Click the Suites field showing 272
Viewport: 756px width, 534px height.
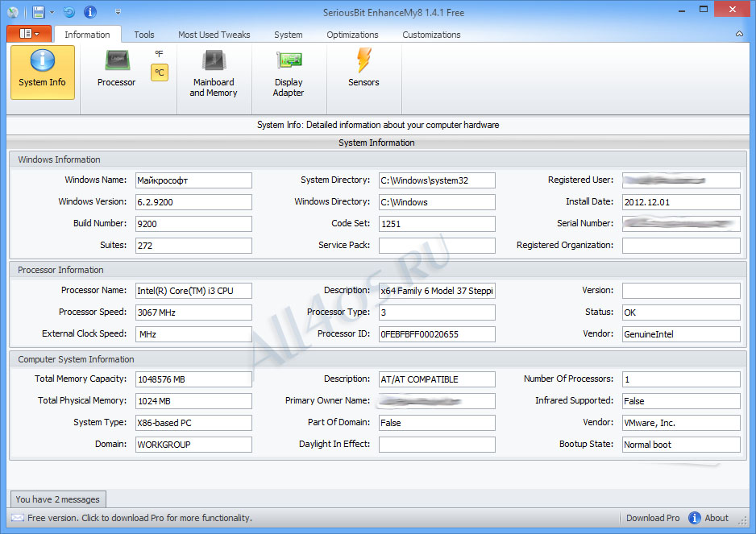coord(193,246)
